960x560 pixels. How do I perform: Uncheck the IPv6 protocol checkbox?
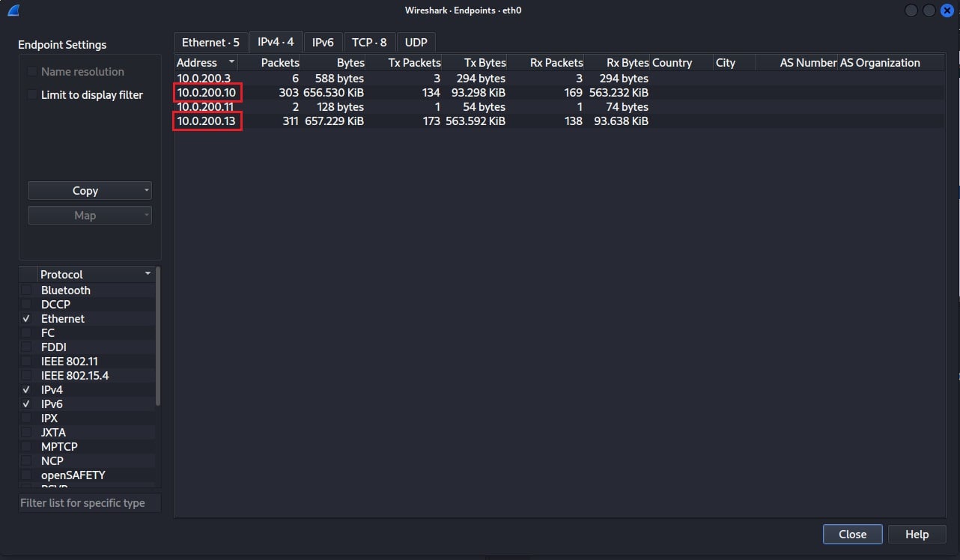click(26, 404)
